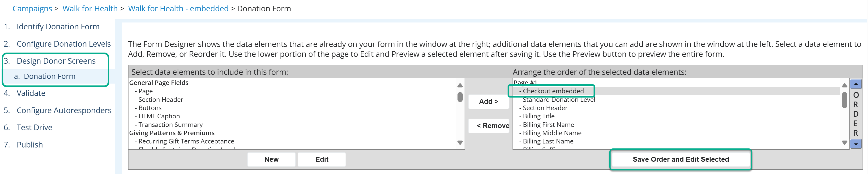Open the 'Walk for Health' breadcrumb link
868x174 pixels.
click(x=90, y=9)
